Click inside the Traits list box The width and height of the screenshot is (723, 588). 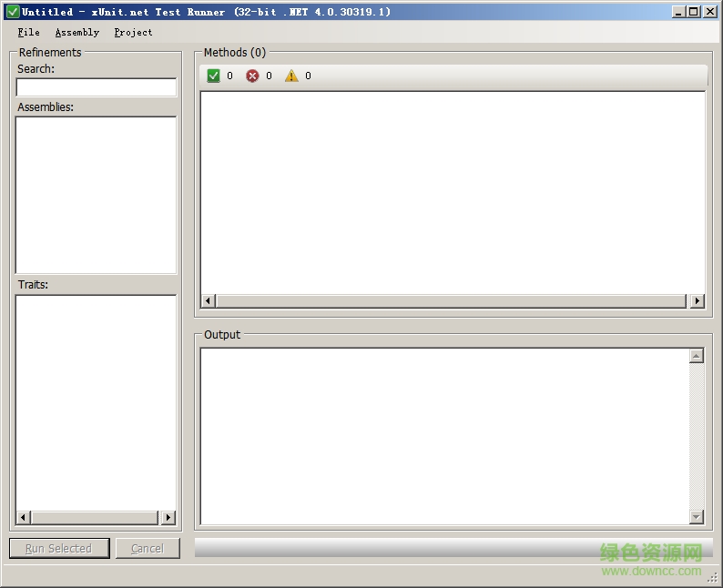point(96,402)
